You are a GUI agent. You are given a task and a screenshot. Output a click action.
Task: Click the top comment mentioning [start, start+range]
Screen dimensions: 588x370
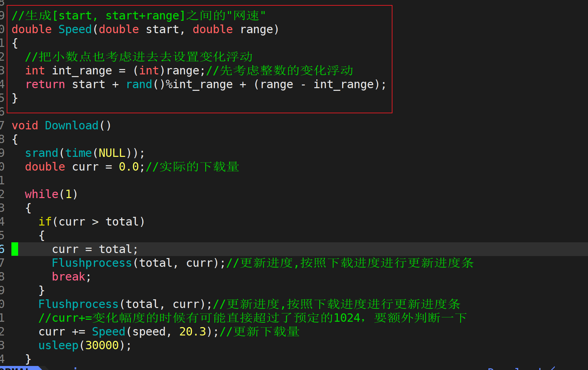pos(139,15)
